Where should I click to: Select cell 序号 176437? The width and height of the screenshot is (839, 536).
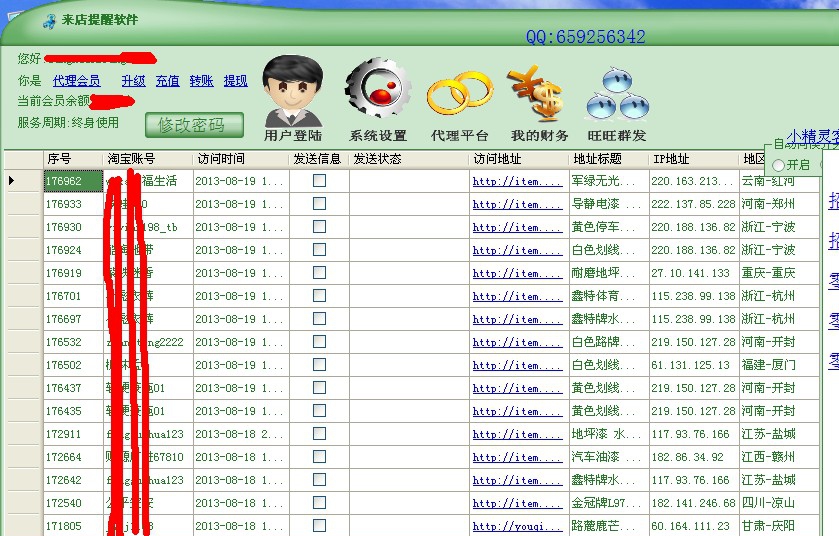pyautogui.click(x=73, y=388)
